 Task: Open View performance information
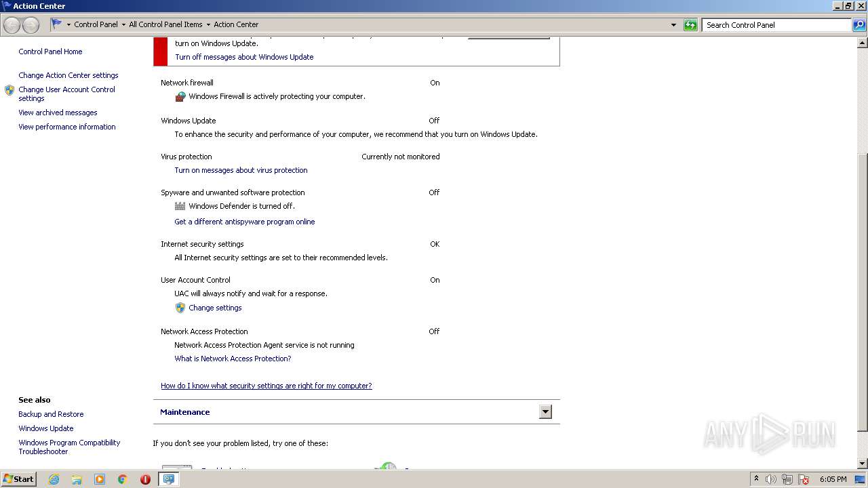tap(67, 127)
